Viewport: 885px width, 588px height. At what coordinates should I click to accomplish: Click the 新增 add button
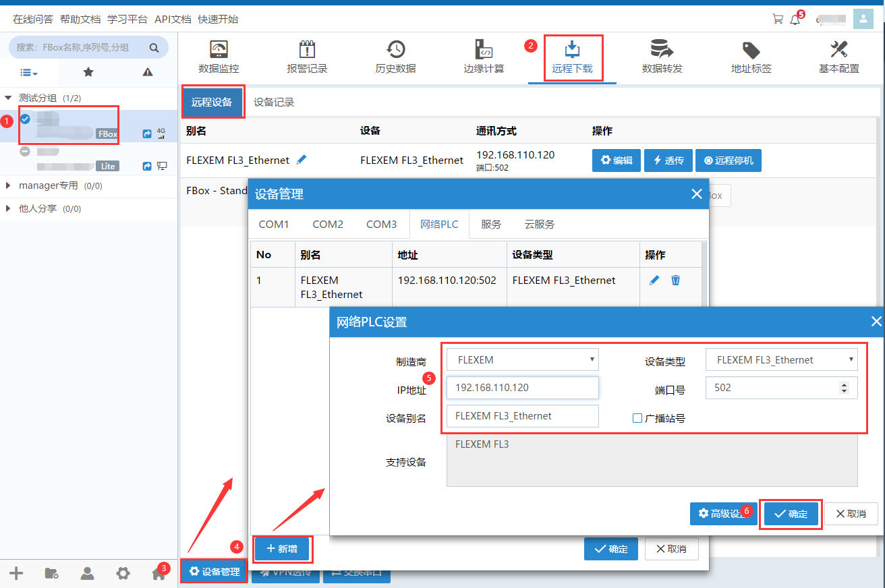[x=282, y=549]
